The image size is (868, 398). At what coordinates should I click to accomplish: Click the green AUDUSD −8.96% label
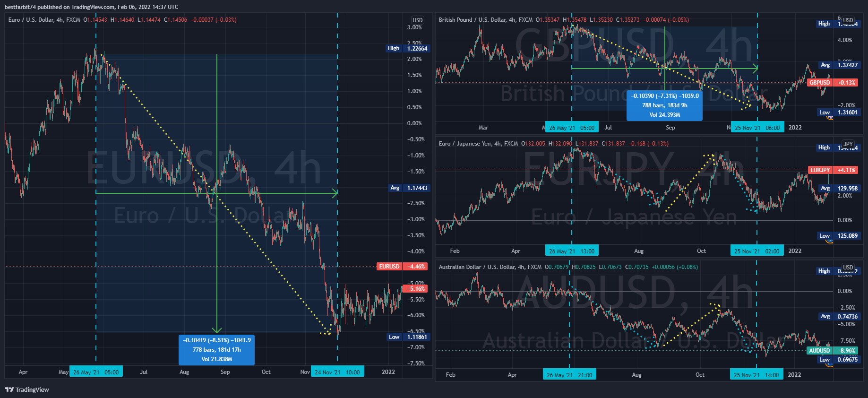coord(833,351)
